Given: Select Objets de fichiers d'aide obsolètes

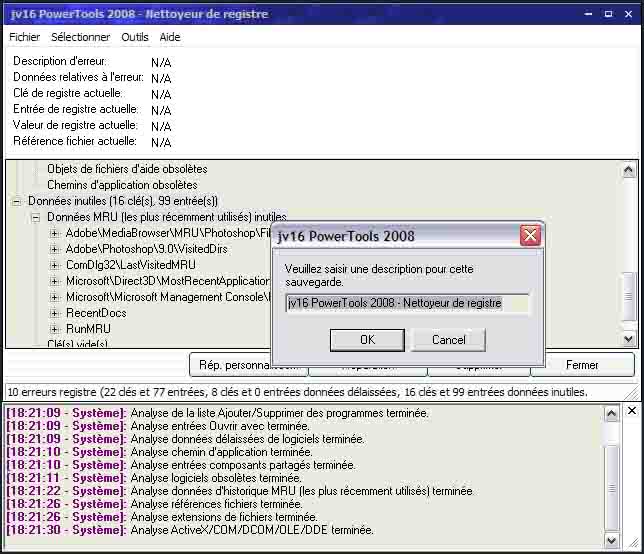Looking at the screenshot, I should click(x=127, y=169).
